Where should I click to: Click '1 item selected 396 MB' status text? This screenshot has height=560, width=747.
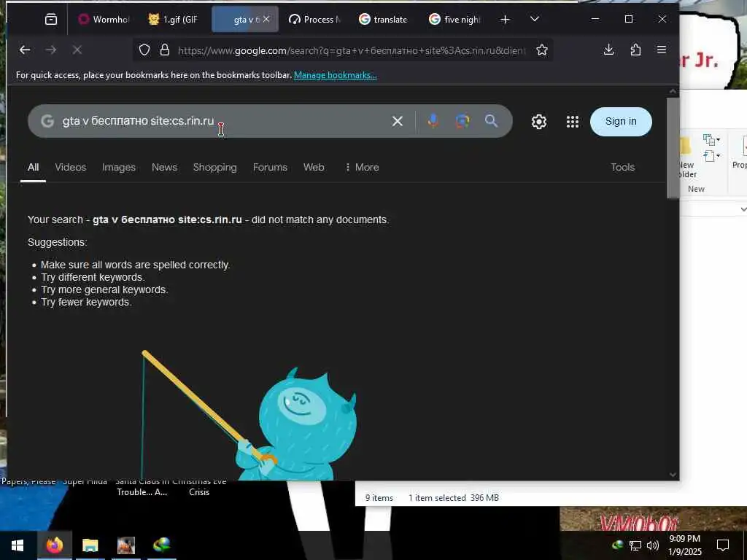tap(454, 497)
